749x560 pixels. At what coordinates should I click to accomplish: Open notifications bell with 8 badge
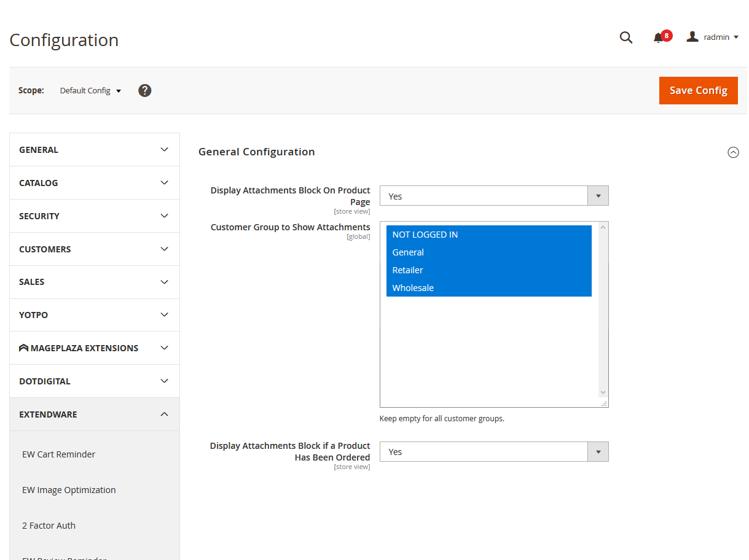662,37
